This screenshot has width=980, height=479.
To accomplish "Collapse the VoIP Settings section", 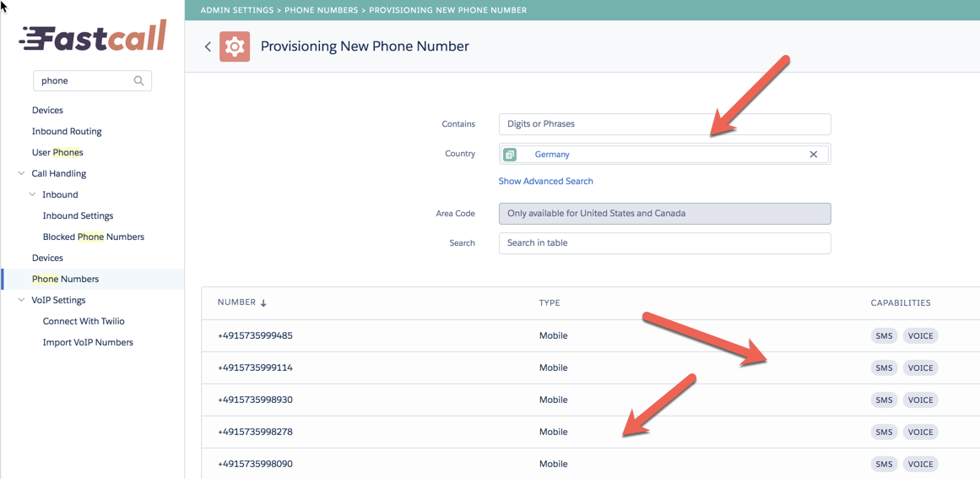I will tap(21, 300).
